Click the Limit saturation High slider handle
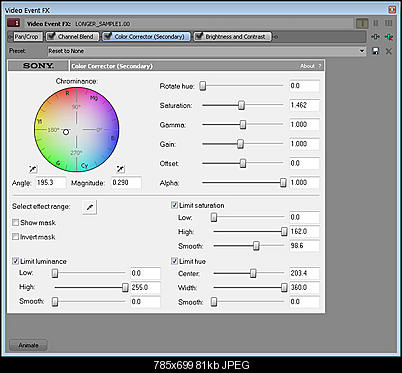Image resolution: width=402 pixels, height=373 pixels. [x=284, y=231]
